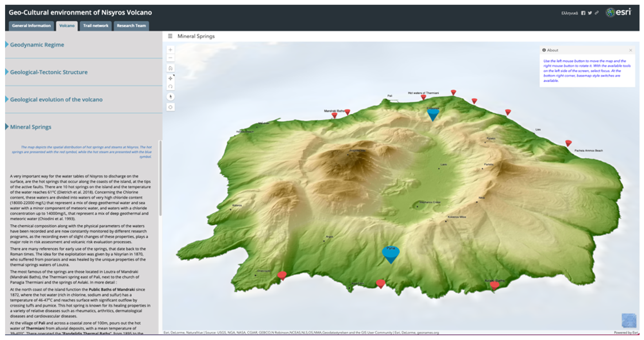Open the General Information tab

(x=31, y=26)
